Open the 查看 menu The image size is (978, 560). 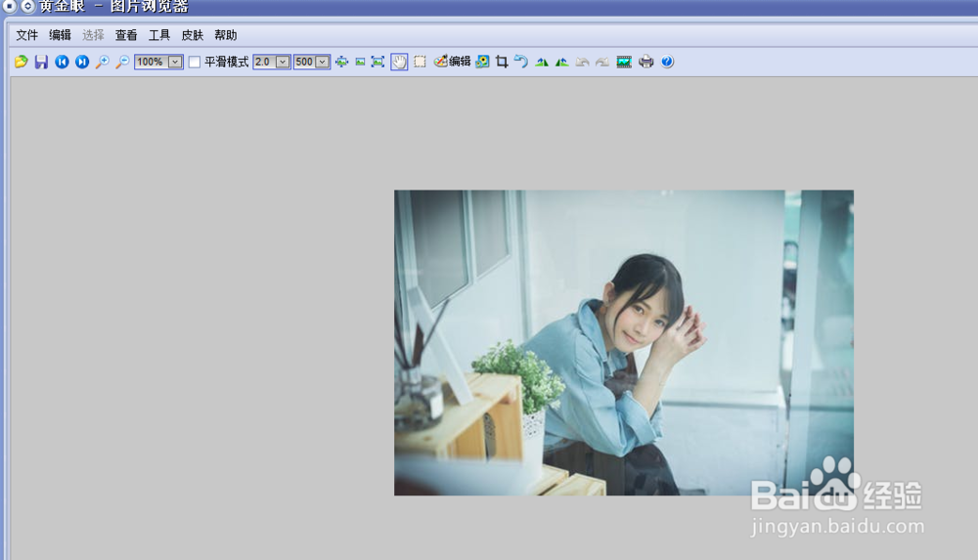pyautogui.click(x=126, y=35)
